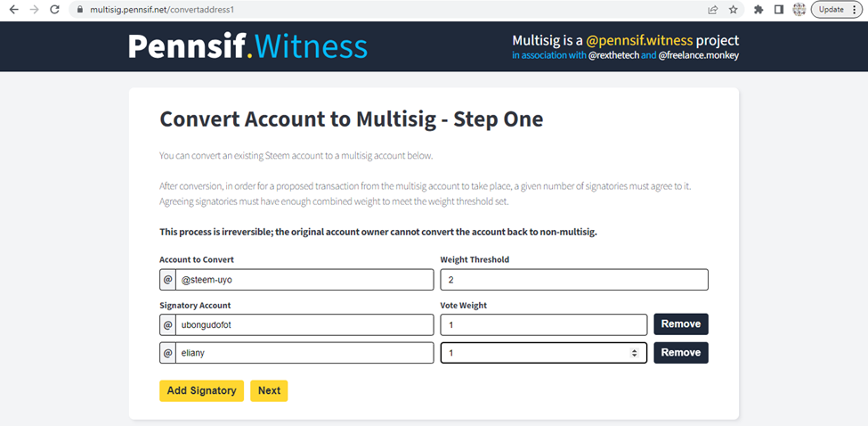The image size is (868, 426).
Task: Click the Update browser button
Action: [837, 10]
